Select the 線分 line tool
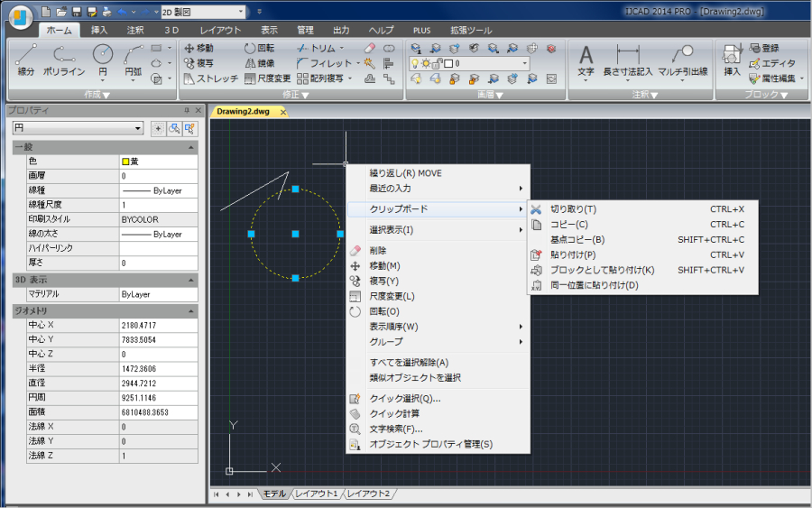This screenshot has height=508, width=812. click(x=26, y=61)
